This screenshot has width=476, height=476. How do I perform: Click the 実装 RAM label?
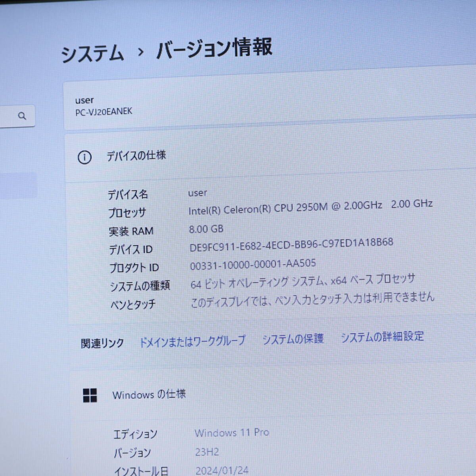(x=131, y=231)
